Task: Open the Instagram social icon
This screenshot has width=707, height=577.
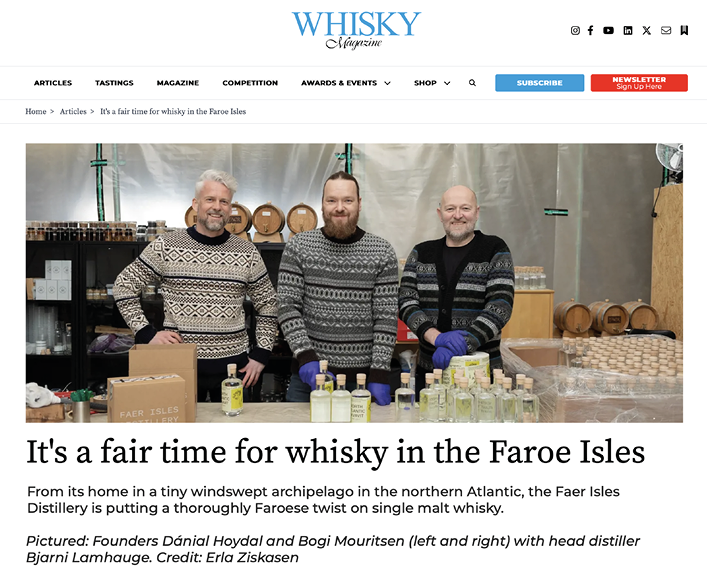Action: (x=575, y=30)
